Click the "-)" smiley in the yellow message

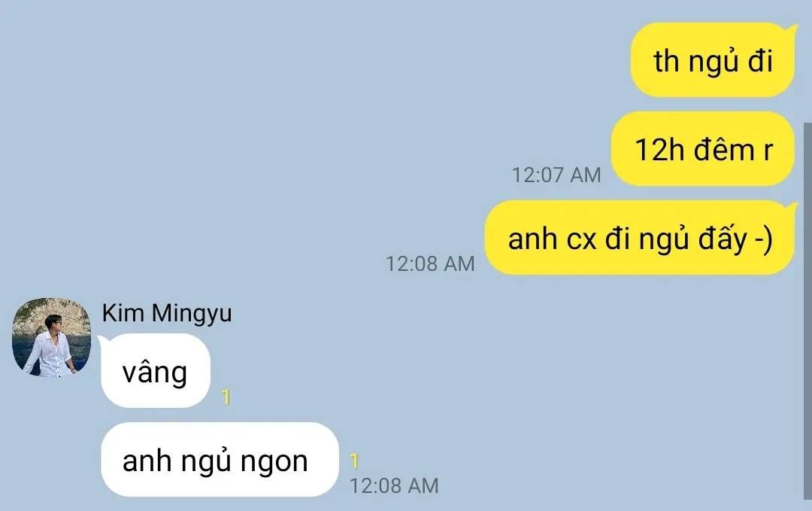tap(764, 240)
